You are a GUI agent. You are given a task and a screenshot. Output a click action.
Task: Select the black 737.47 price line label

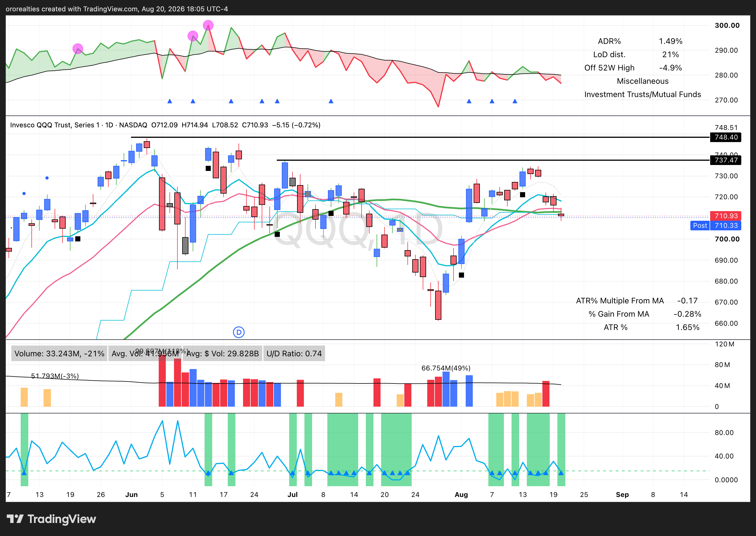(x=725, y=160)
